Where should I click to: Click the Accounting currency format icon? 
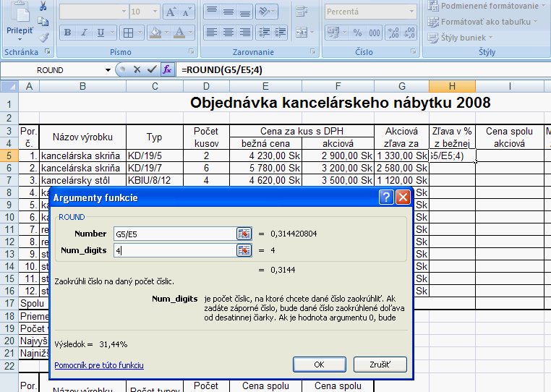click(x=333, y=33)
